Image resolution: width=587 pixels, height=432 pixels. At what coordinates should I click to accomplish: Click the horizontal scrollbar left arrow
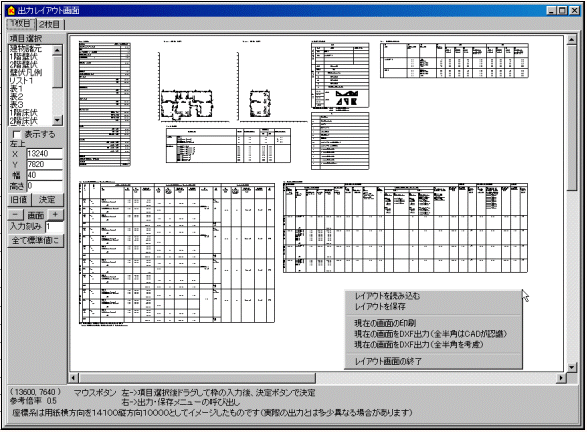coord(73,378)
